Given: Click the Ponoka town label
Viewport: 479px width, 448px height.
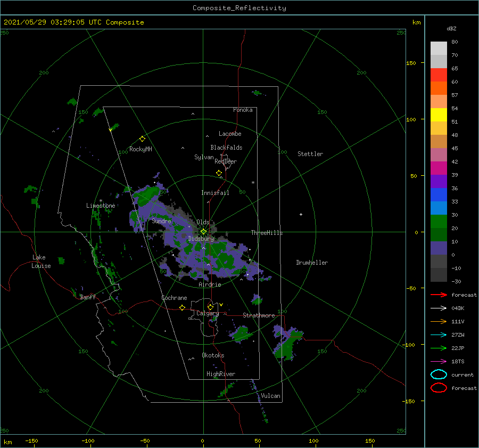Looking at the screenshot, I should click(243, 110).
